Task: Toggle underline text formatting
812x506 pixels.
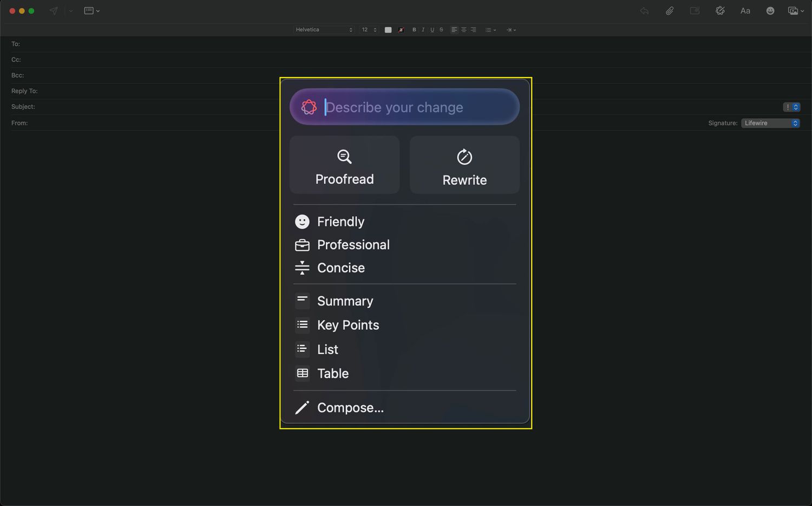Action: click(432, 30)
